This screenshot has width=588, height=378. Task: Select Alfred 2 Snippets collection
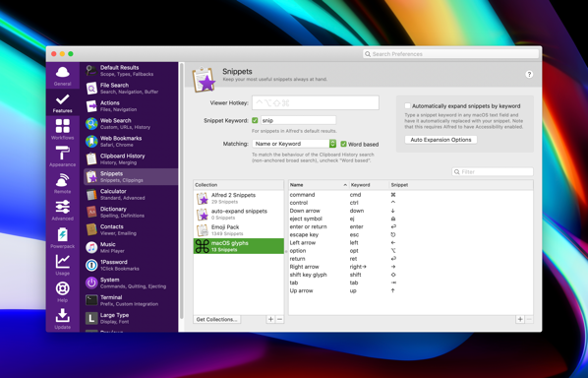239,198
